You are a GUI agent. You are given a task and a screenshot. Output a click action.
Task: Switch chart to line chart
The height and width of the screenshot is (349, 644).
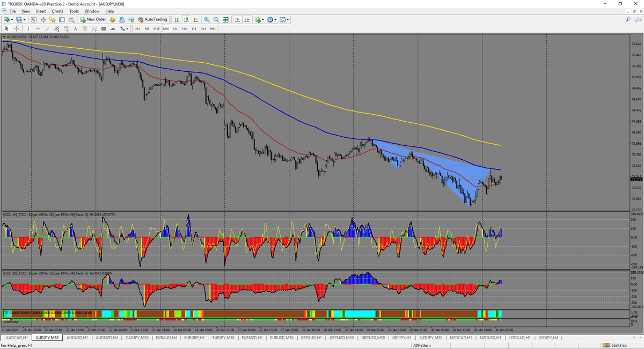pos(195,20)
